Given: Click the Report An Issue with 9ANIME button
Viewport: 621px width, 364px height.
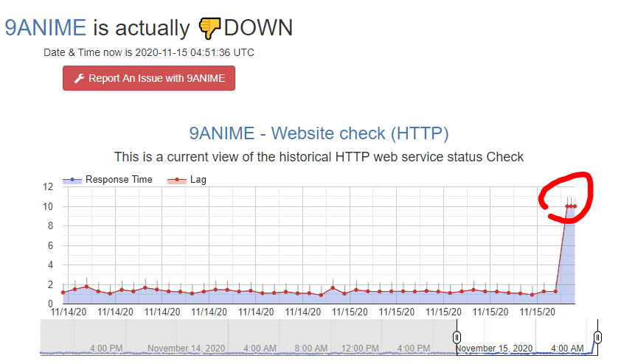Looking at the screenshot, I should click(149, 78).
